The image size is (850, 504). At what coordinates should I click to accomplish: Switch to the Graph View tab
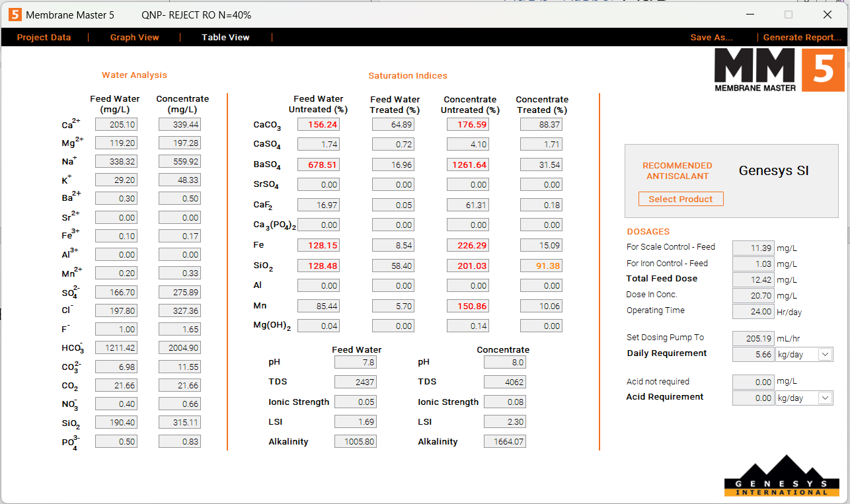(135, 37)
